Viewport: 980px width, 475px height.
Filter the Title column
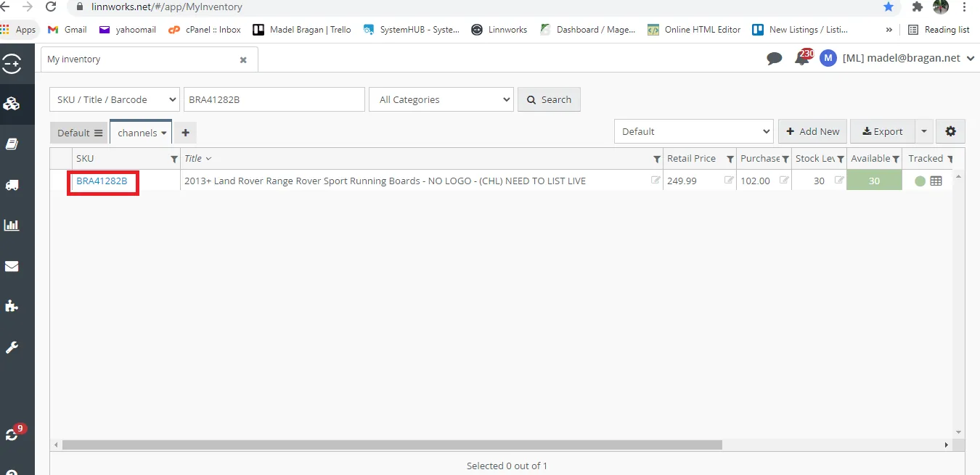(656, 159)
